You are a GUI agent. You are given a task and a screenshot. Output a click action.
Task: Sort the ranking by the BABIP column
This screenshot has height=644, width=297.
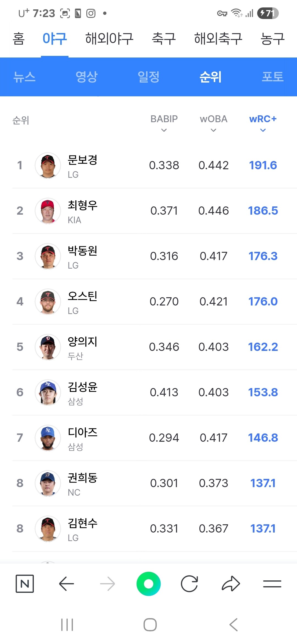click(164, 123)
